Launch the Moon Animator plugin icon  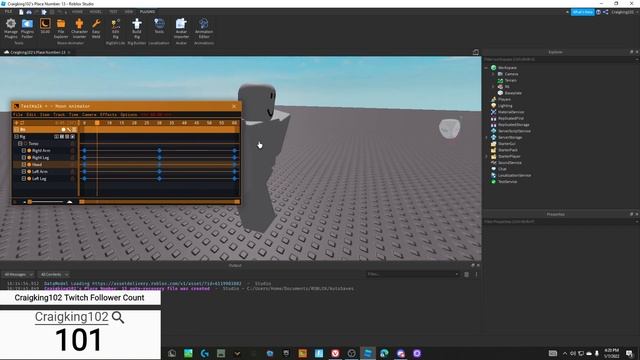45,26
